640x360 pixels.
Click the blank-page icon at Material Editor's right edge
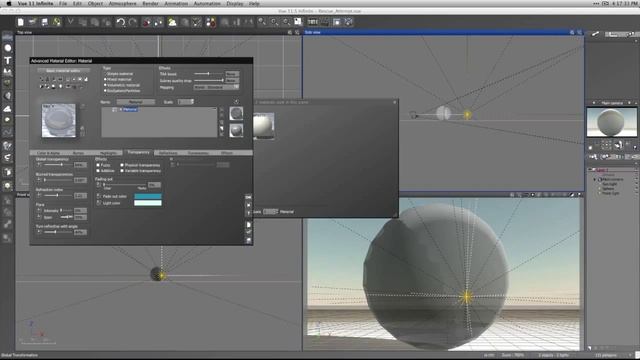pyautogui.click(x=249, y=224)
